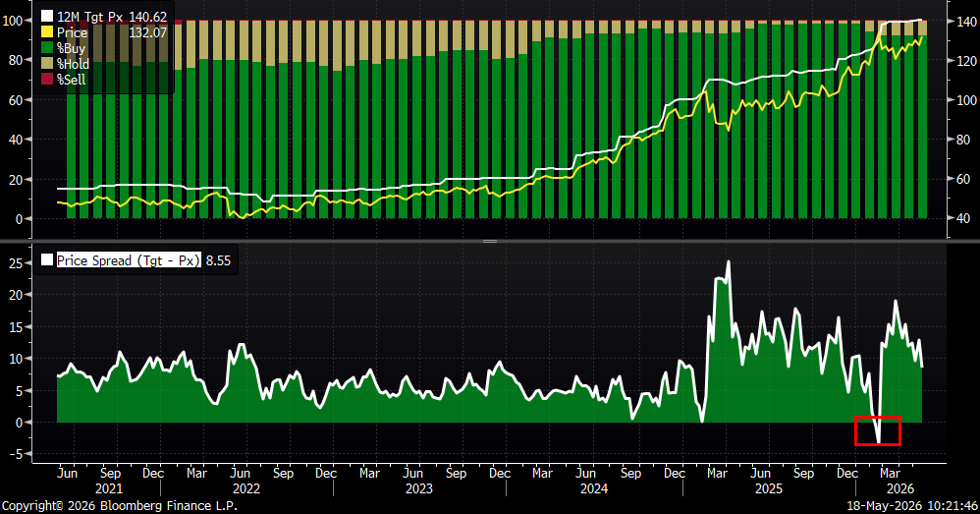Click the target price value 140.62
This screenshot has width=980, height=514.
coord(148,17)
